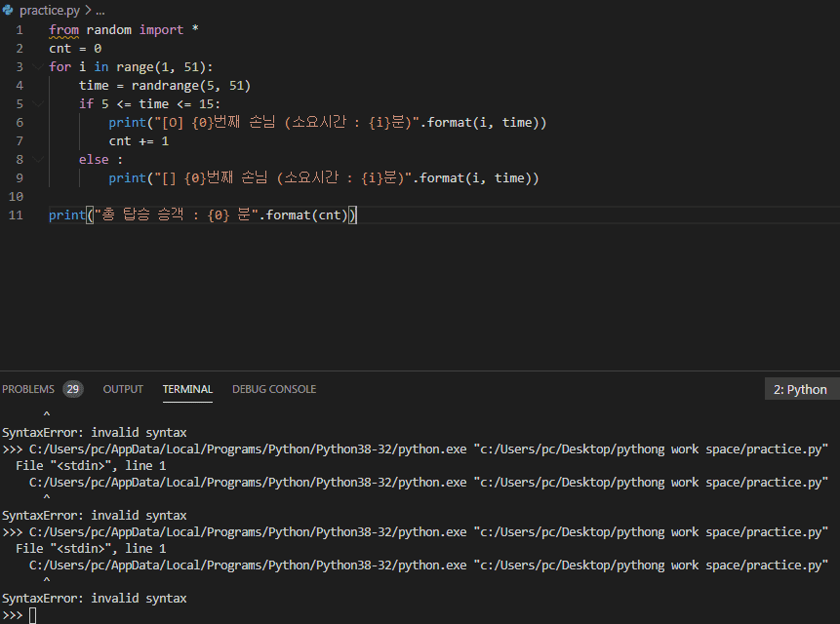The height and width of the screenshot is (624, 840).
Task: Click the print statement containing '[O]'
Action: tap(328, 123)
